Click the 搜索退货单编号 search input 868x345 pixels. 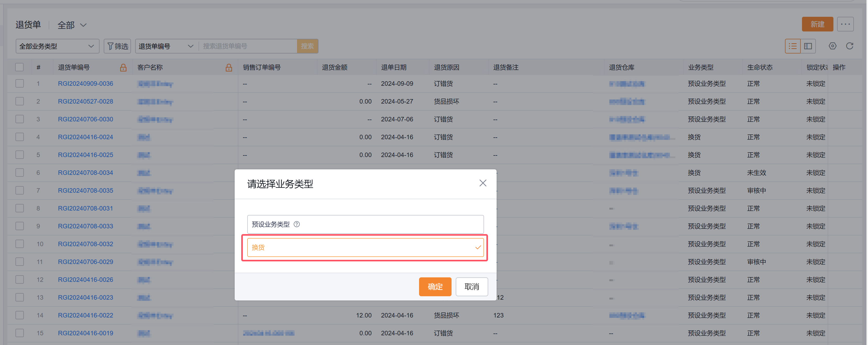[248, 46]
